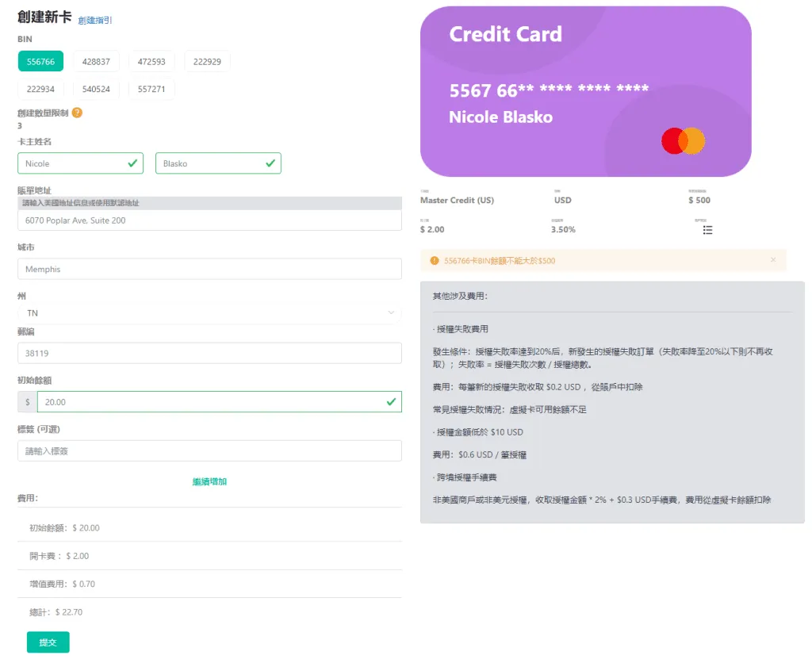This screenshot has width=812, height=659.
Task: Click the orange help icon beside 創建數量限制
Action: pyautogui.click(x=77, y=113)
